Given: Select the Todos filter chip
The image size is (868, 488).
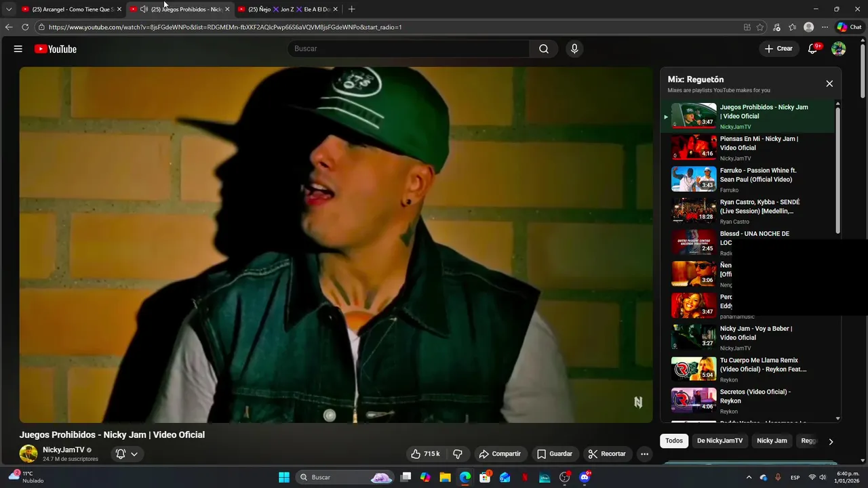Looking at the screenshot, I should point(674,441).
